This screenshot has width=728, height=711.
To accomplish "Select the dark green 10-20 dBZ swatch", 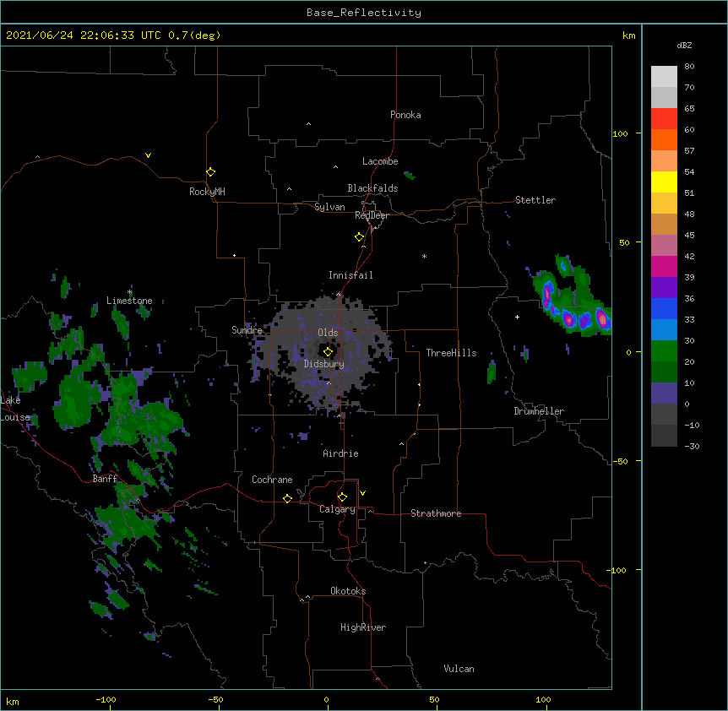I will pyautogui.click(x=664, y=372).
